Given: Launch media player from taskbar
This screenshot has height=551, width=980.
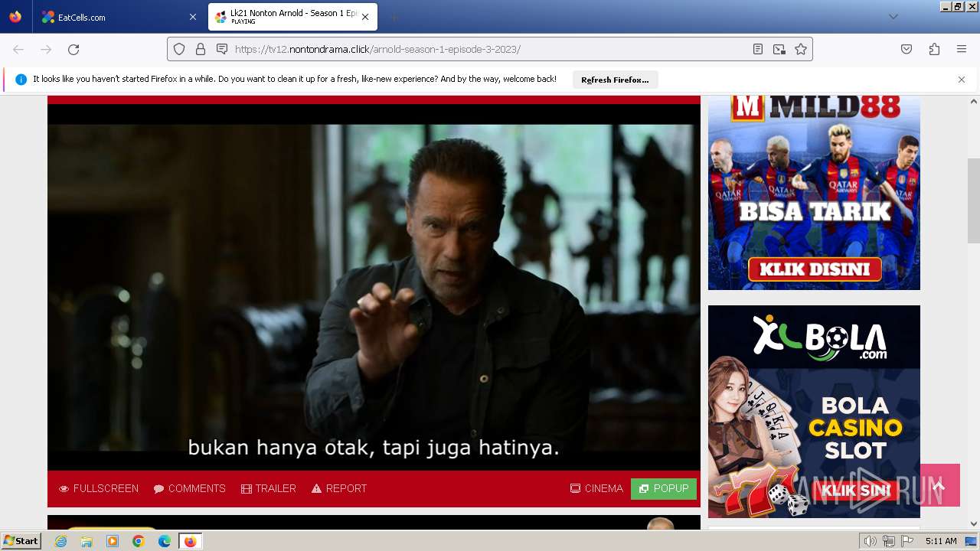Looking at the screenshot, I should click(113, 541).
